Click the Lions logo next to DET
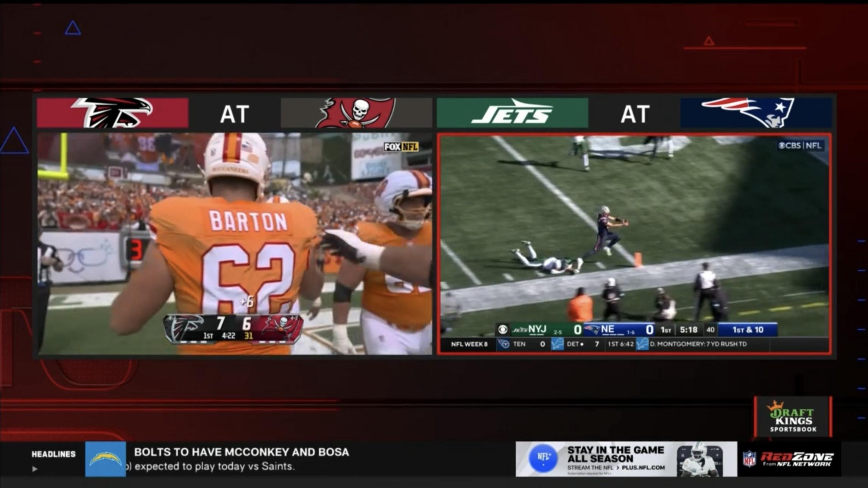Viewport: 868px width, 488px height. pyautogui.click(x=558, y=344)
